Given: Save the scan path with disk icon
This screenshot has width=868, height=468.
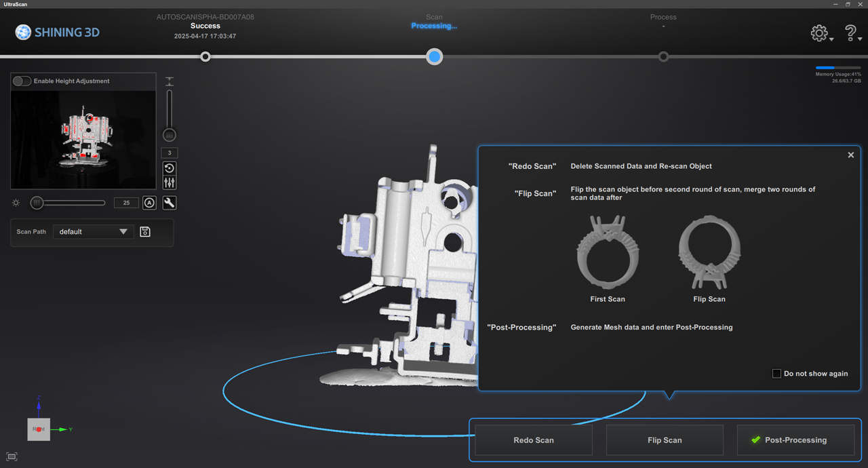Looking at the screenshot, I should tap(145, 232).
